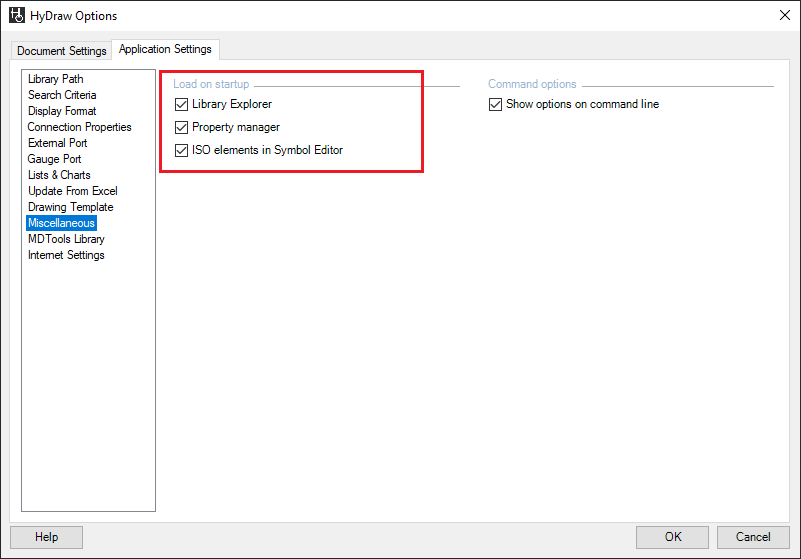The image size is (801, 559).
Task: Open the MDTools Library settings
Action: [66, 239]
